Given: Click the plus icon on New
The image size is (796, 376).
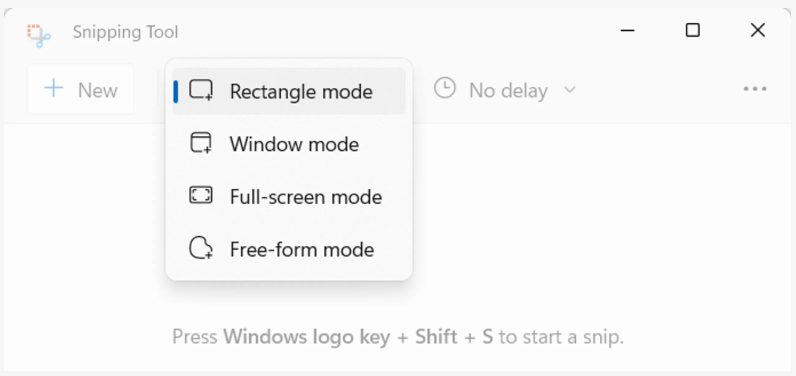Looking at the screenshot, I should [54, 89].
